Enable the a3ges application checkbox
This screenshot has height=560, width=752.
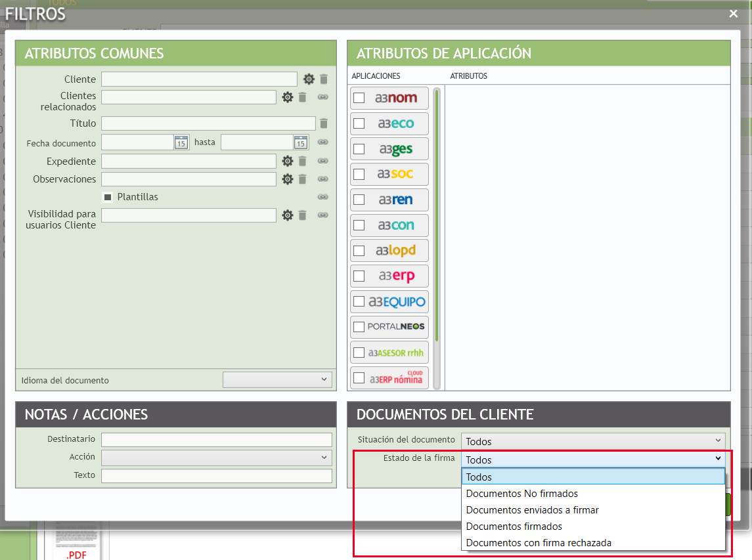(359, 148)
